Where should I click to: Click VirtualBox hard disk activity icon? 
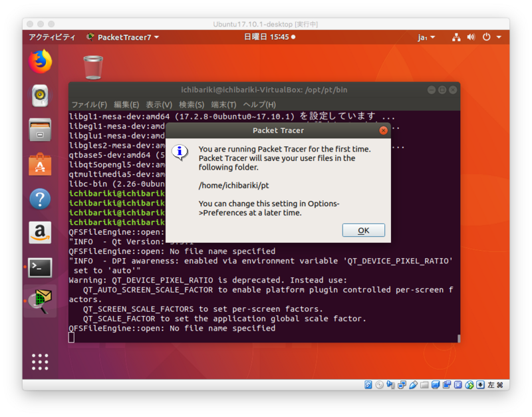coord(368,385)
